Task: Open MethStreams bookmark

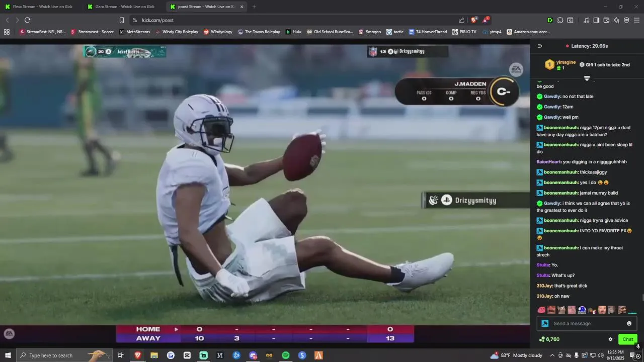Action: pyautogui.click(x=134, y=32)
